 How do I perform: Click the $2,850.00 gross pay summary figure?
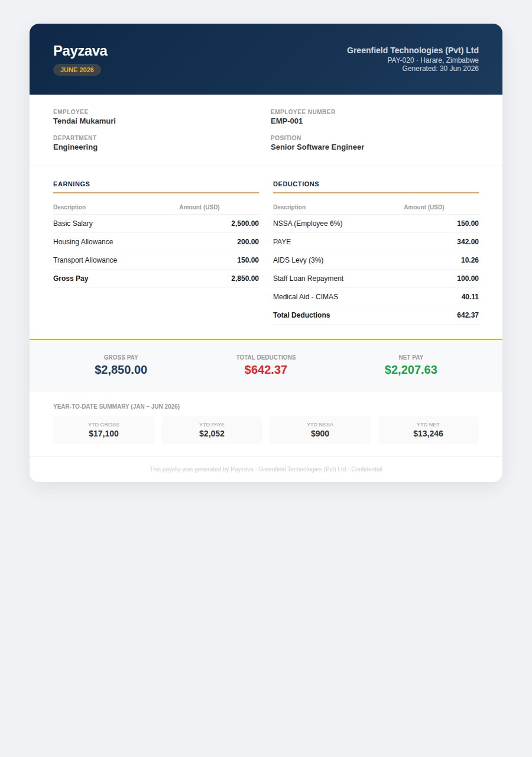point(121,370)
